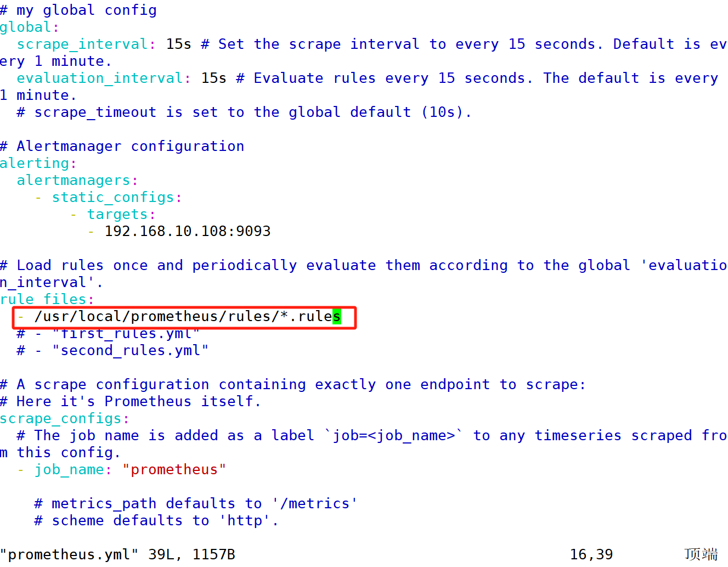The height and width of the screenshot is (567, 728).
Task: Click the "prometheus" job name string value
Action: [x=174, y=470]
